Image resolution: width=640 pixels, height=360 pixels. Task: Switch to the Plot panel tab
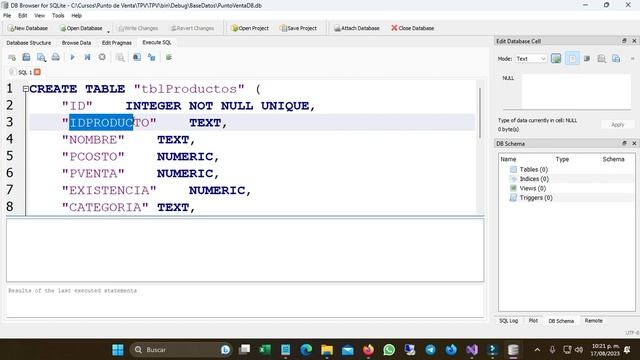click(533, 321)
